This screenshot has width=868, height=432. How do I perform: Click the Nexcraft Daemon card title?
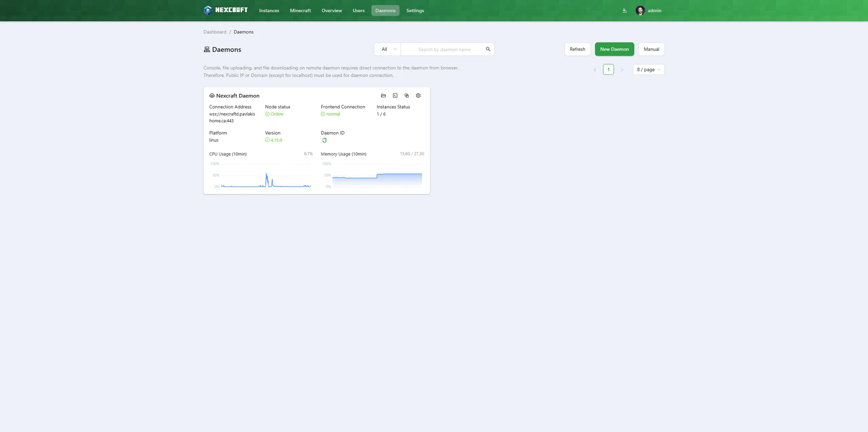coord(238,96)
